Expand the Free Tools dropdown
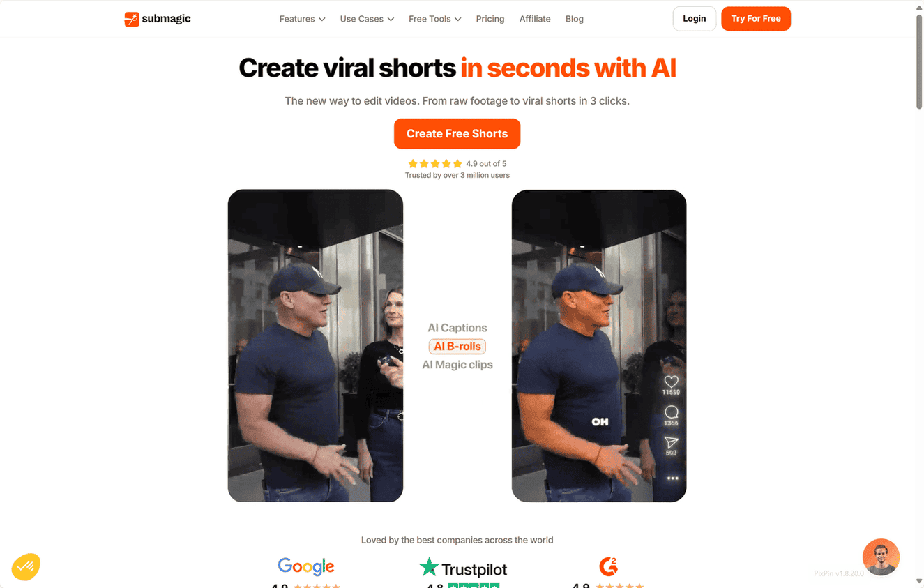Image resolution: width=924 pixels, height=588 pixels. pos(434,19)
